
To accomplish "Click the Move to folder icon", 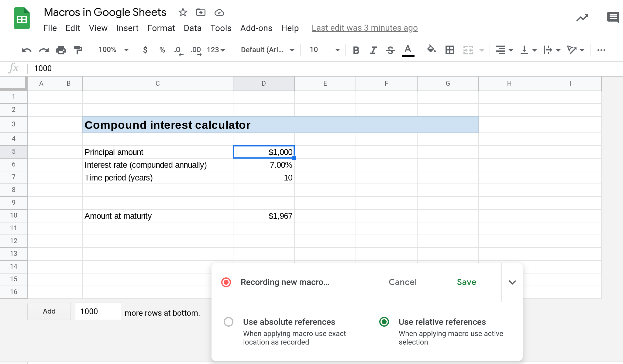I will click(201, 12).
